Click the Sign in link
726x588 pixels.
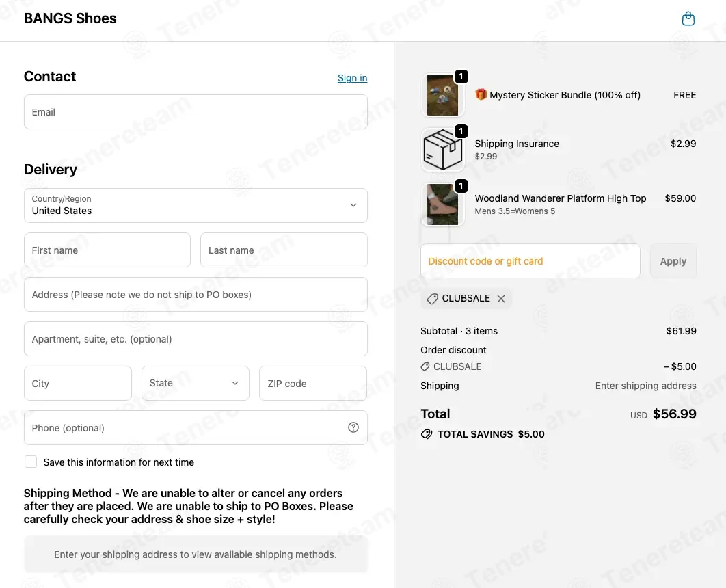[x=352, y=78]
